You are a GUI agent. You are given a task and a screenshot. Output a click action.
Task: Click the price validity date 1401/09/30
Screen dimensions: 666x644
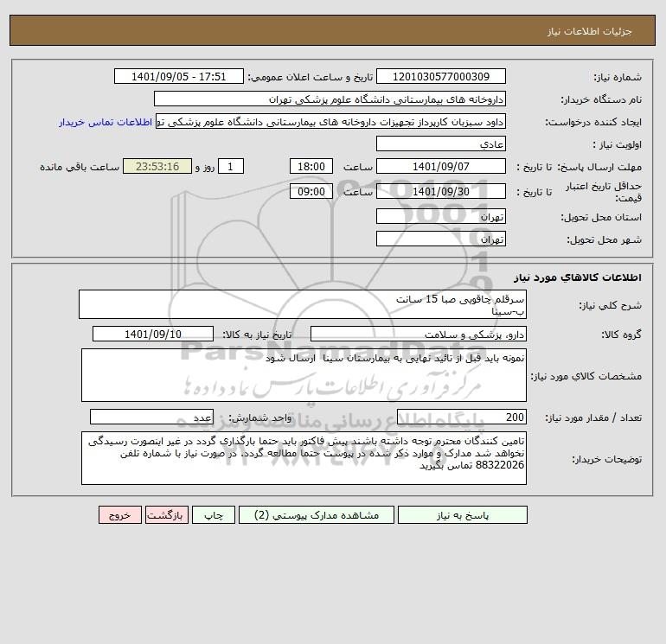(x=441, y=191)
